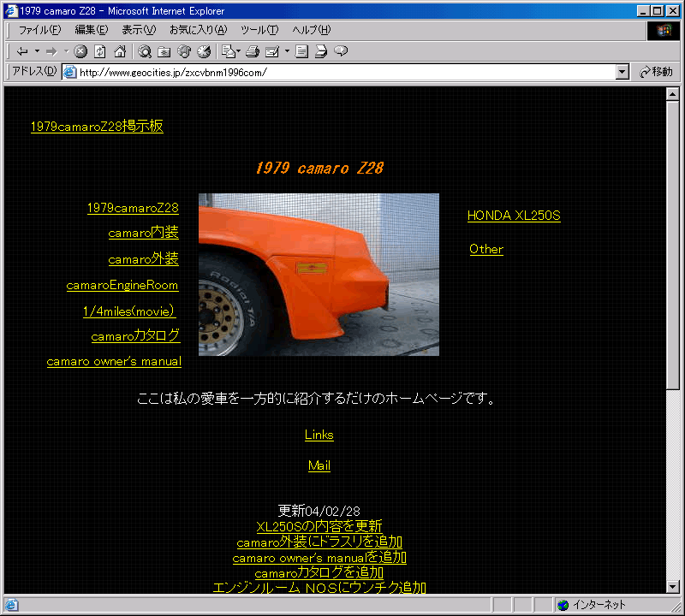Expand the Mail button dropdown arrow
Viewport: 685px width, 616px height.
pyautogui.click(x=239, y=51)
